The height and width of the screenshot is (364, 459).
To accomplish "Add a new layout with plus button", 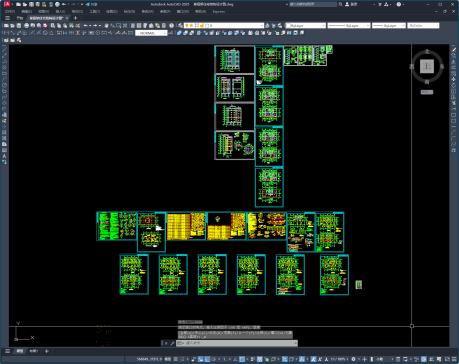I will 47,351.
